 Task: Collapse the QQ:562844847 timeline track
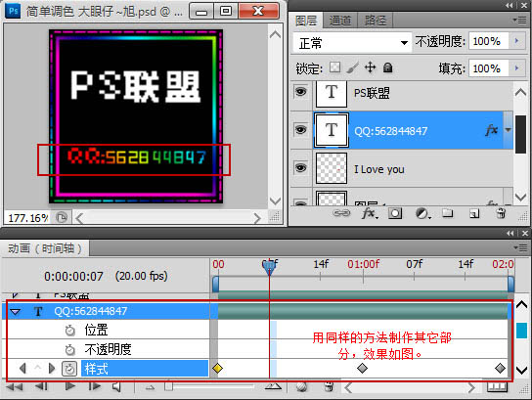point(15,311)
